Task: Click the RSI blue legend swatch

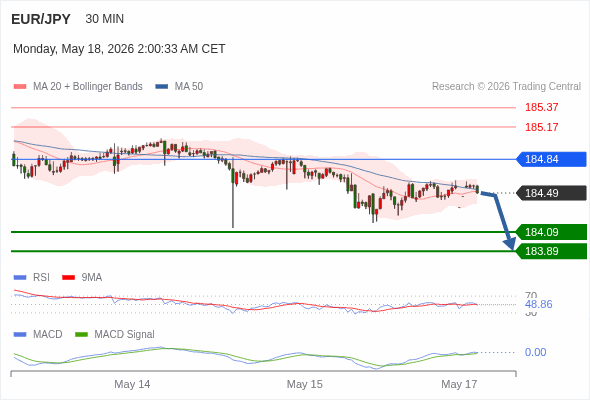Action: point(20,278)
